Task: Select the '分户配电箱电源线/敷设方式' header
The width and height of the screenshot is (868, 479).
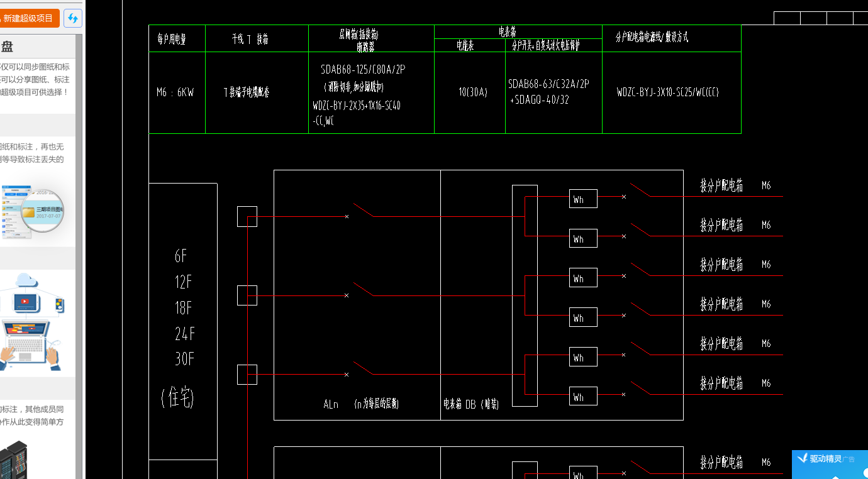Action: (651, 38)
